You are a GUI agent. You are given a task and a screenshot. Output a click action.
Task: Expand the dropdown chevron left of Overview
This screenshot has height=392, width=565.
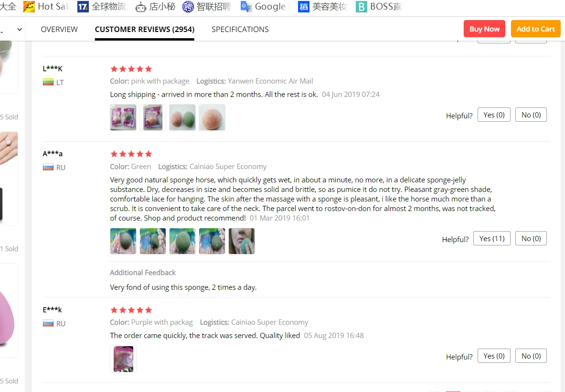[20, 30]
